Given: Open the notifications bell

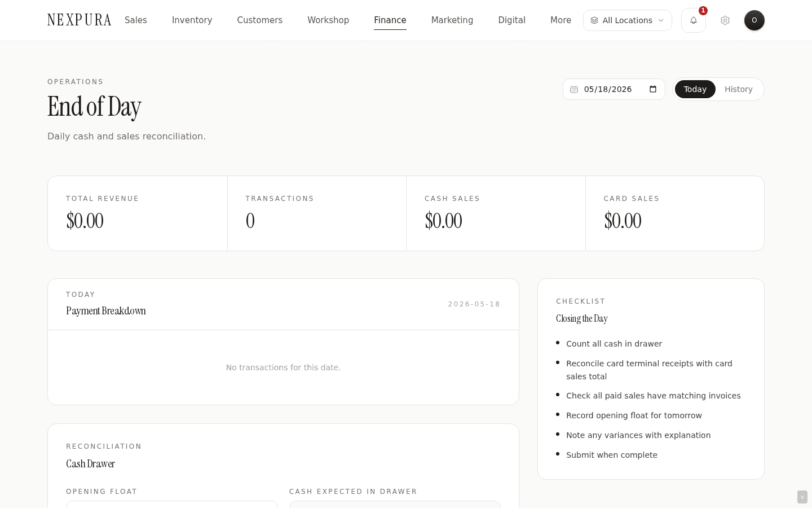Looking at the screenshot, I should coord(694,20).
